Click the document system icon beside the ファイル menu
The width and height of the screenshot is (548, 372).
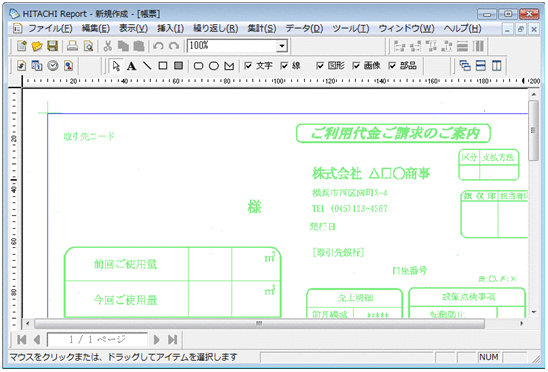pyautogui.click(x=17, y=28)
